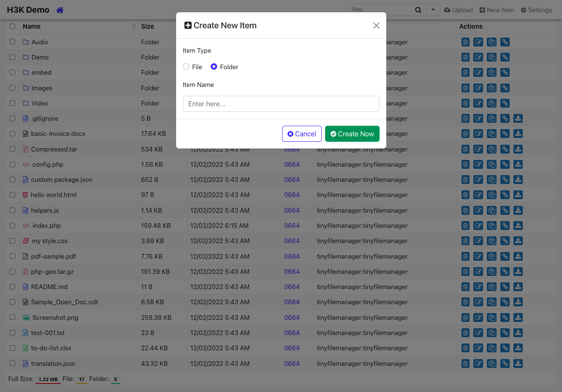This screenshot has width=562, height=392.
Task: Click the Item Name input field
Action: 281,104
